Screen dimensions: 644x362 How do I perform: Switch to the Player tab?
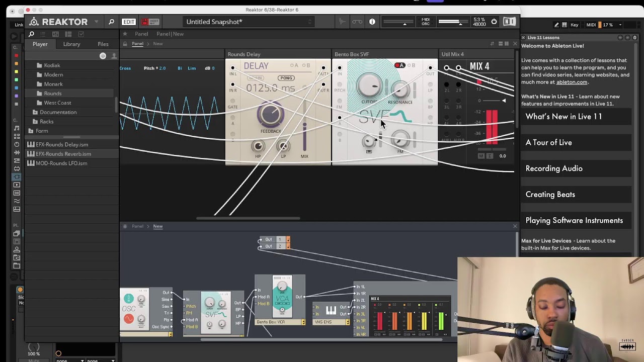[x=40, y=44]
